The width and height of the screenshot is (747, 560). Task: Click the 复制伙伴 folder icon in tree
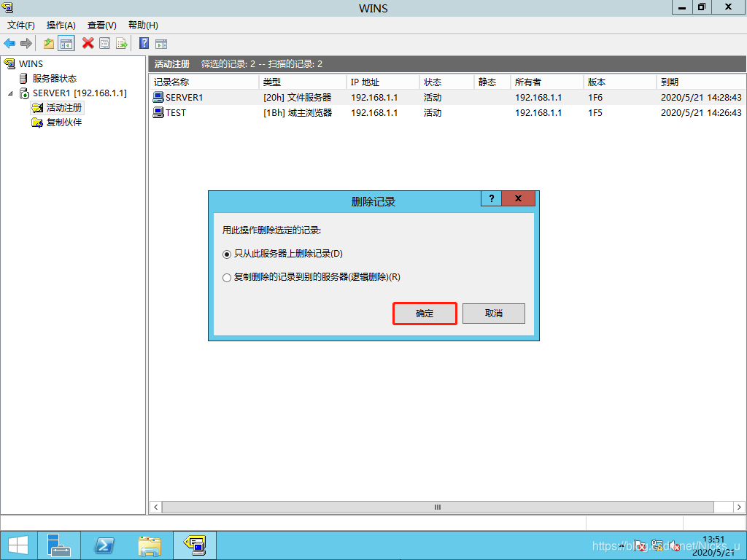coord(37,122)
